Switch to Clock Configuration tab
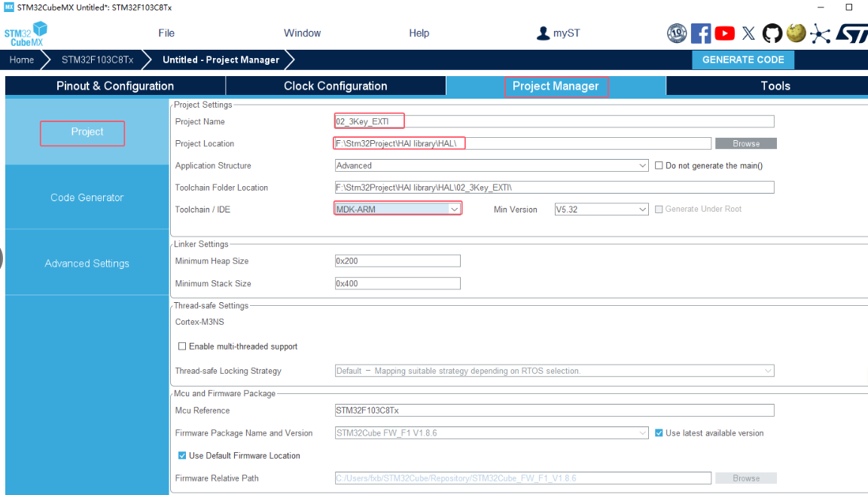868x495 pixels. click(336, 86)
